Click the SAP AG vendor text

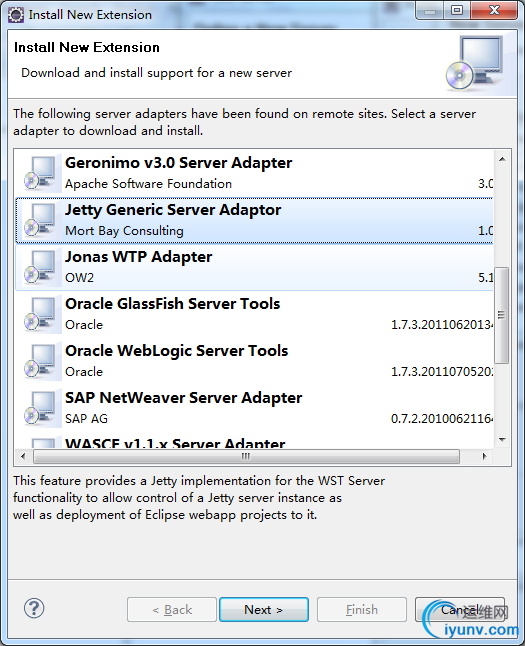pos(86,419)
